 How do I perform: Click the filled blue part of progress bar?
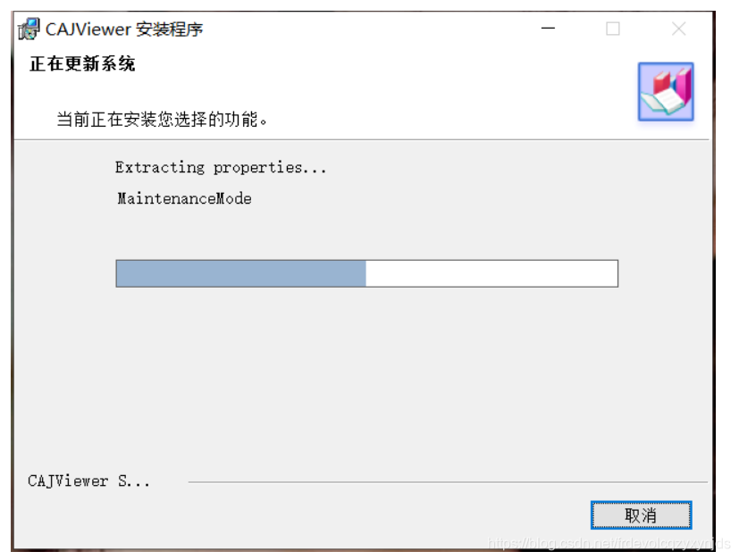tap(241, 273)
